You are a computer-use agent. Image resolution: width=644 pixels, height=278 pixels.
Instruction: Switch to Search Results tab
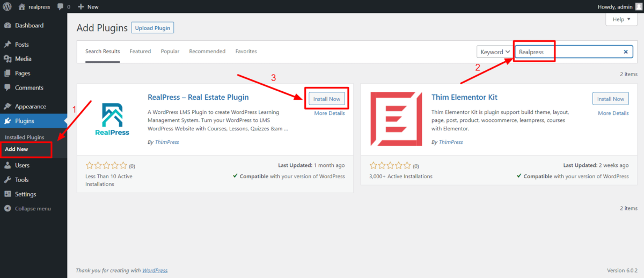(x=103, y=52)
